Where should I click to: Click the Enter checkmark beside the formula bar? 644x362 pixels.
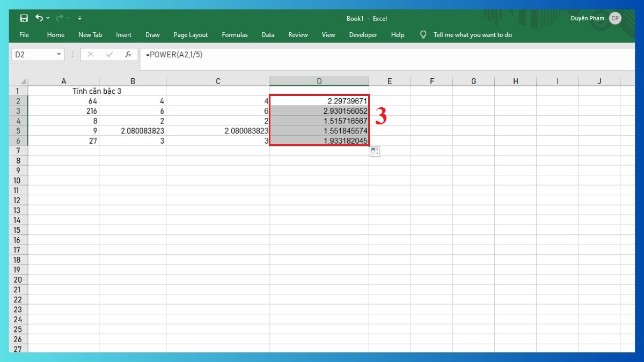108,54
